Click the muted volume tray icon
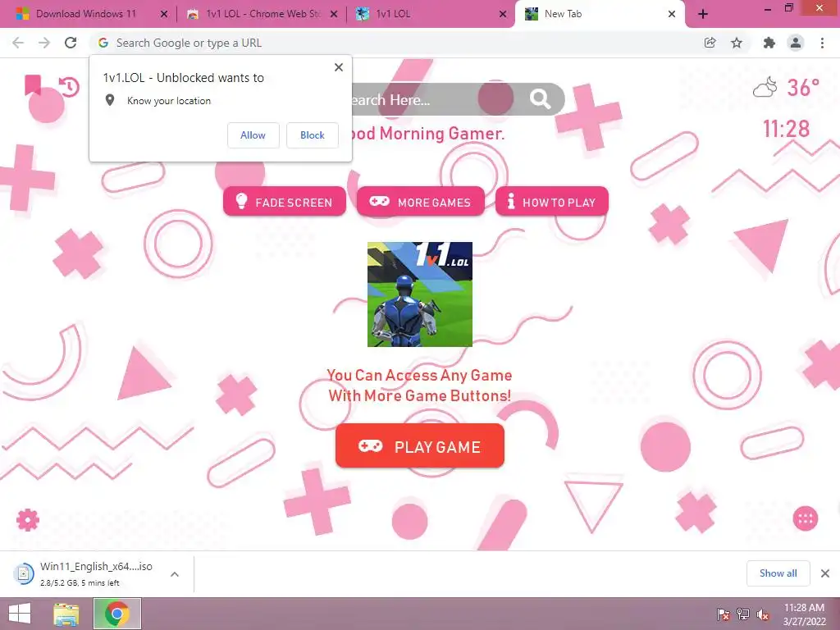 [x=763, y=614]
